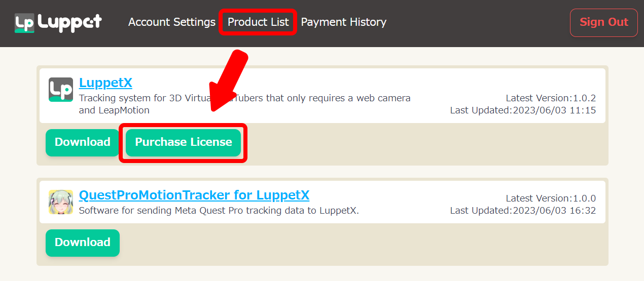Click the green Lp logo icon in header
The width and height of the screenshot is (644, 281).
point(24,23)
